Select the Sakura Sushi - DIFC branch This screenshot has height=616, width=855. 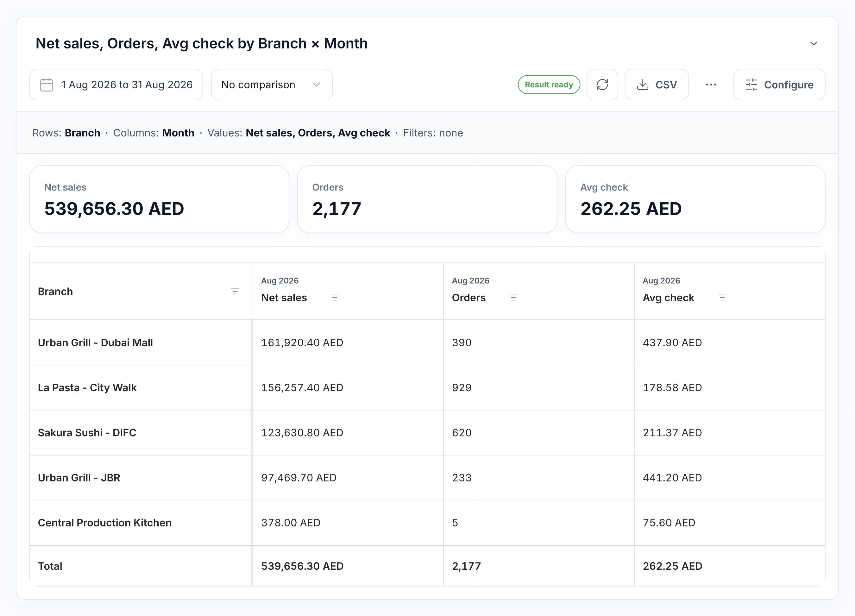click(87, 432)
